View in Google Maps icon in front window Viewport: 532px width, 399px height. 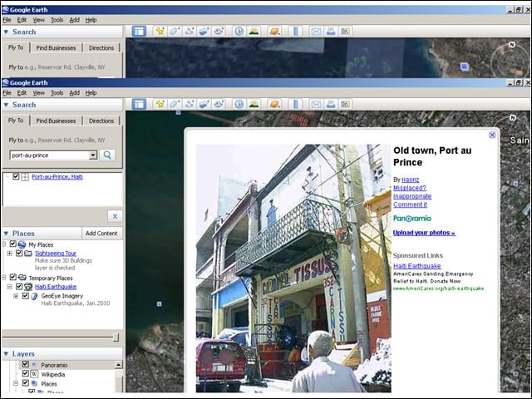pos(346,104)
